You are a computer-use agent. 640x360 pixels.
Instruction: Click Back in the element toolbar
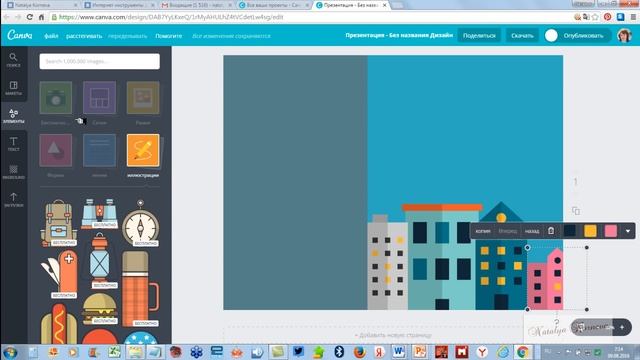coord(532,231)
